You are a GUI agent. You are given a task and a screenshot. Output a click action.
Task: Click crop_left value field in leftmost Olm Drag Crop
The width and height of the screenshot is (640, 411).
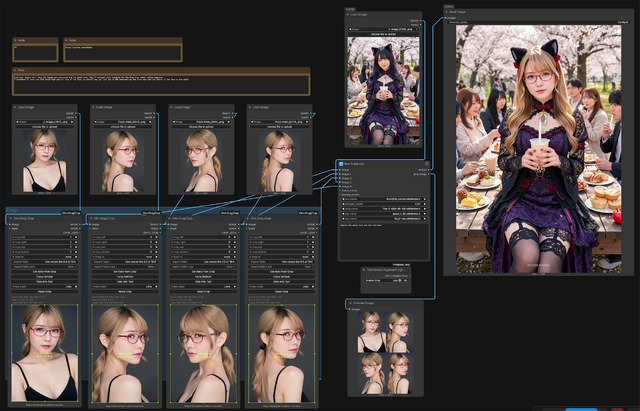[x=43, y=237]
